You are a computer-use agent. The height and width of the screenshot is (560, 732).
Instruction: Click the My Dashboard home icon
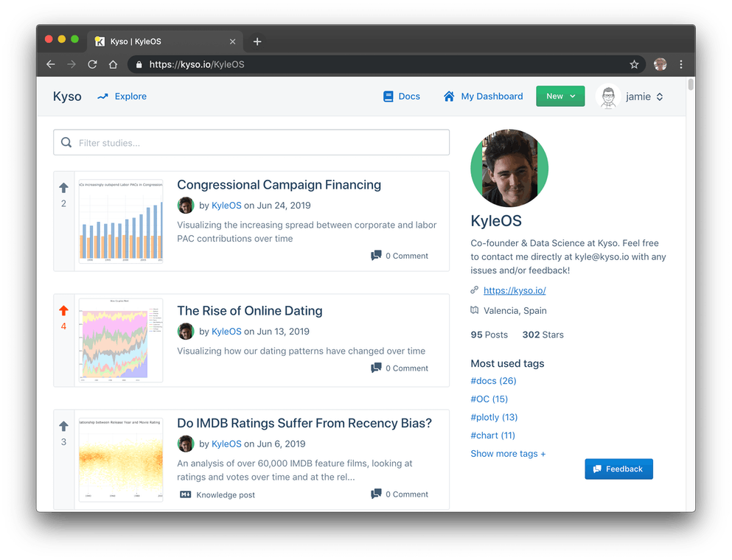[449, 96]
